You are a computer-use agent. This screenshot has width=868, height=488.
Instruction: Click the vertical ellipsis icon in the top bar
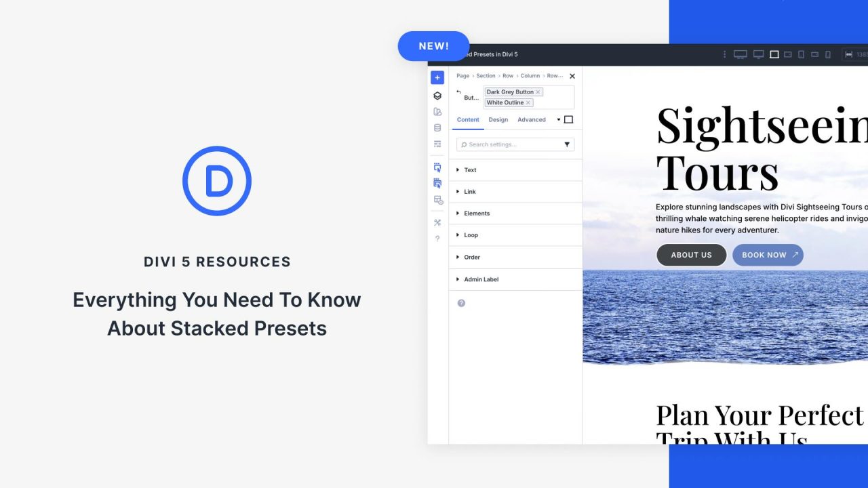click(724, 54)
